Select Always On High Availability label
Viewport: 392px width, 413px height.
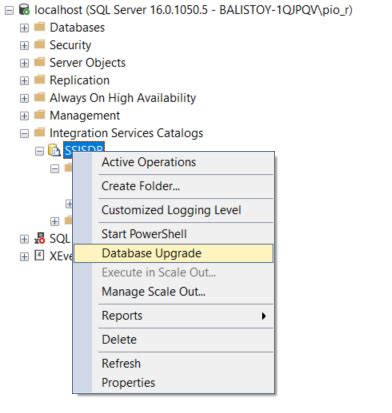123,98
